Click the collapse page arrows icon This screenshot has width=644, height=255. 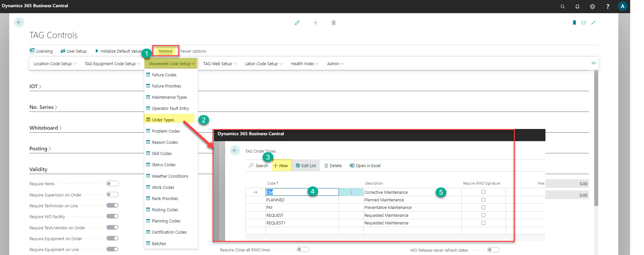click(x=593, y=23)
